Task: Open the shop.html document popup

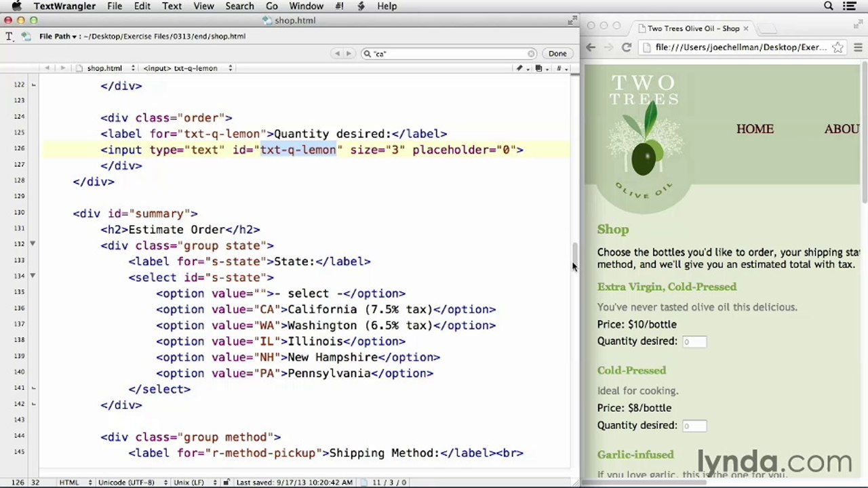Action: [x=106, y=68]
